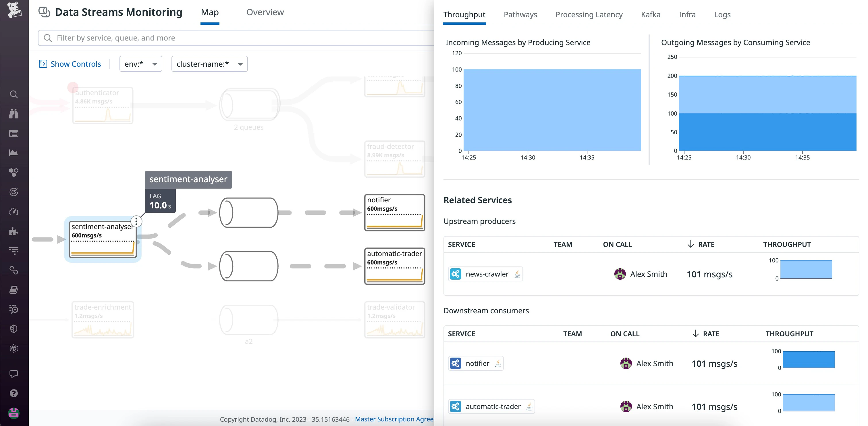Click the news-crawler service link
Screen dimensions: 868x426
[487, 274]
